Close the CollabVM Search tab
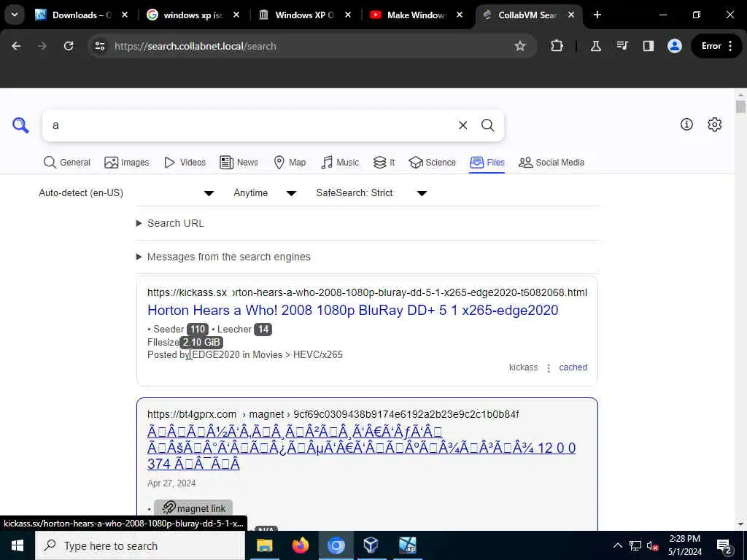747x560 pixels. 571,15
